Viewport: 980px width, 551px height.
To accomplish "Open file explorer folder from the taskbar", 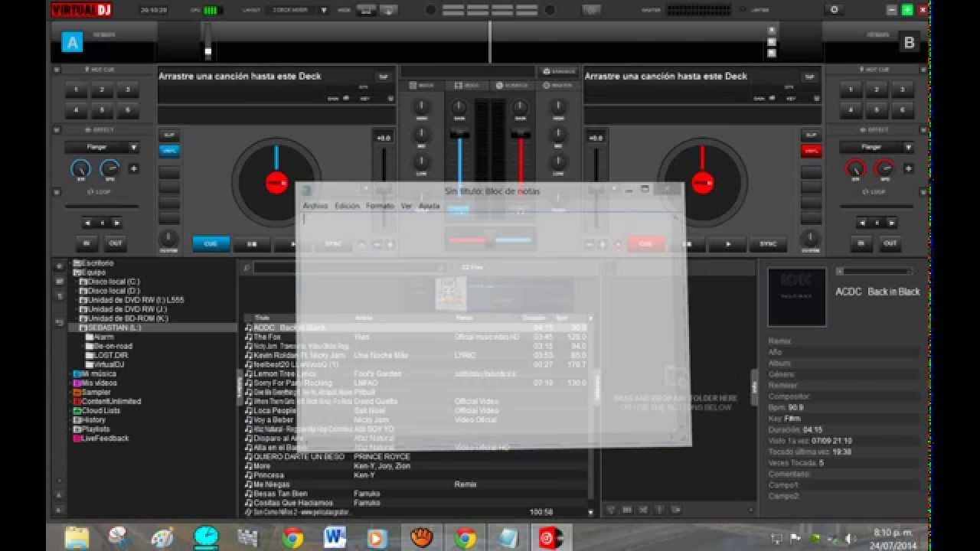I will pos(77,538).
